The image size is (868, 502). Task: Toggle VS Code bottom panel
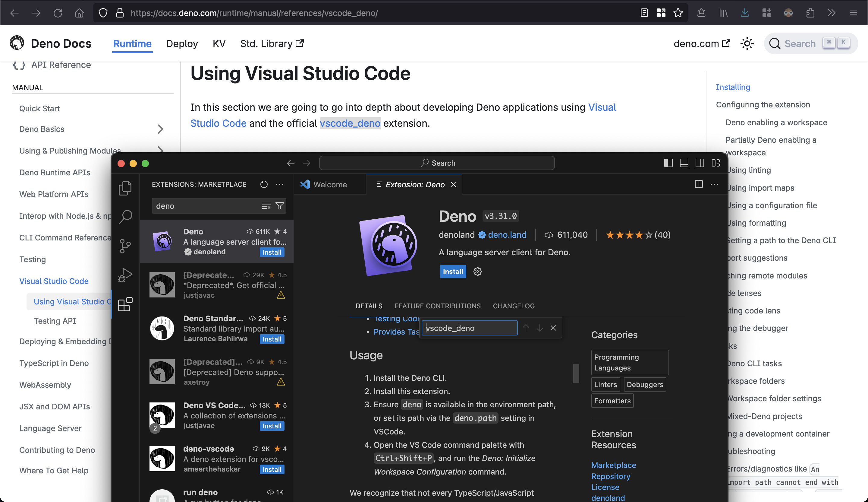(x=684, y=163)
